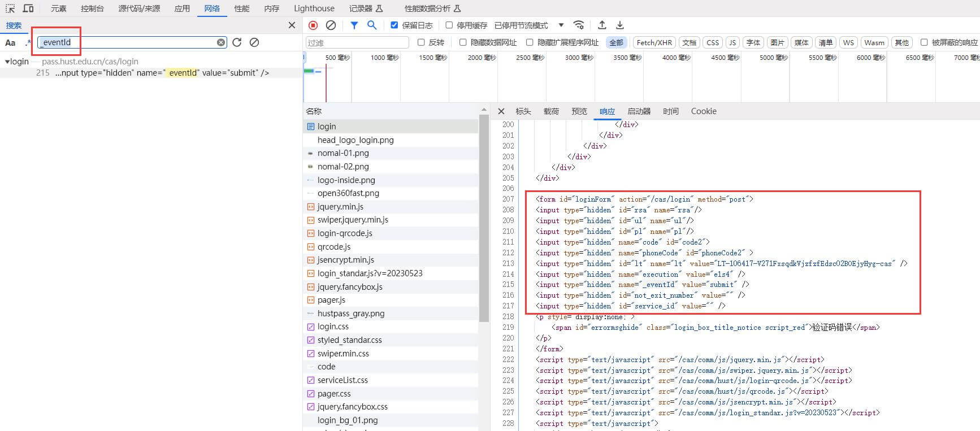Filter requests by 字体
This screenshot has height=431, width=980.
point(753,42)
